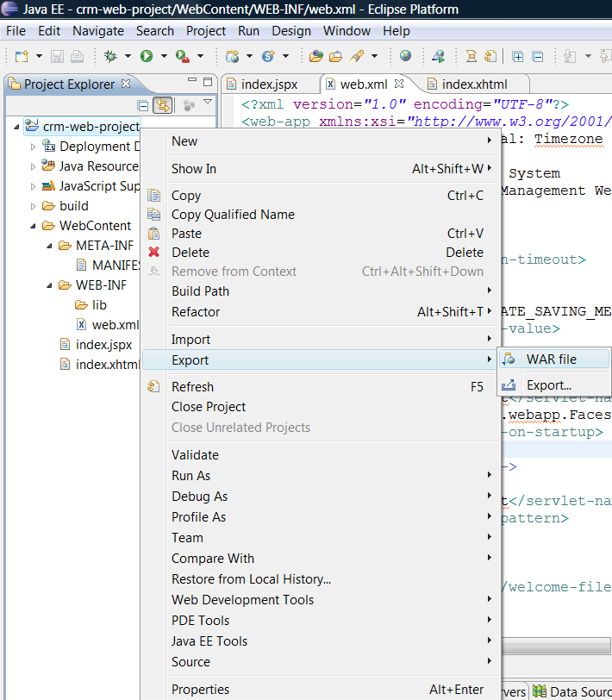The image size is (612, 700).
Task: Open the Design menu
Action: 291,31
